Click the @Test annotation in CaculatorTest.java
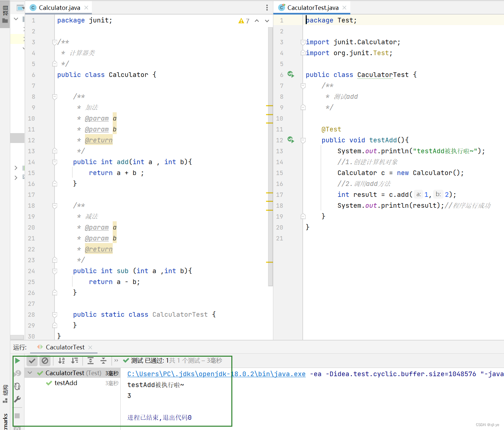The image size is (504, 430). point(331,129)
